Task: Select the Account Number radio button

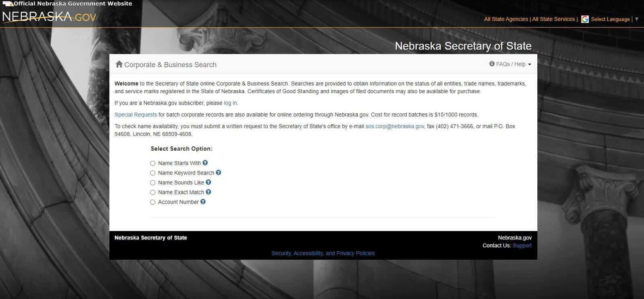Action: click(153, 202)
